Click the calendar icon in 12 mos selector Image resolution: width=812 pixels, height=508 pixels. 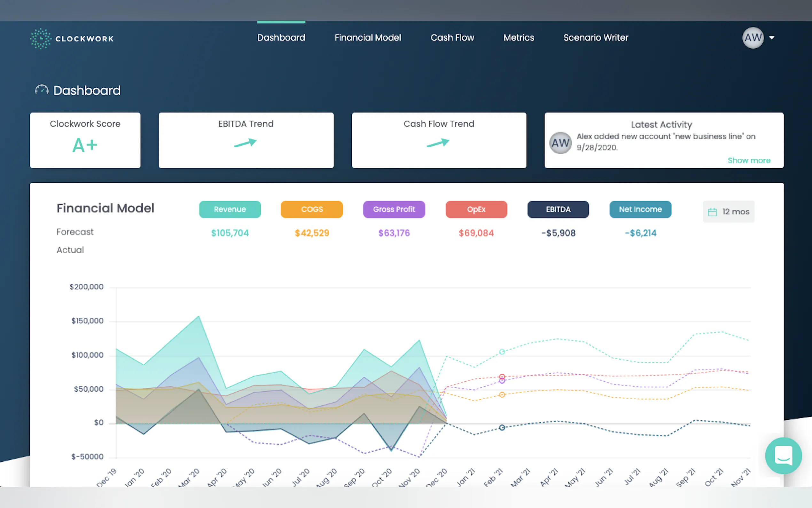coord(712,212)
